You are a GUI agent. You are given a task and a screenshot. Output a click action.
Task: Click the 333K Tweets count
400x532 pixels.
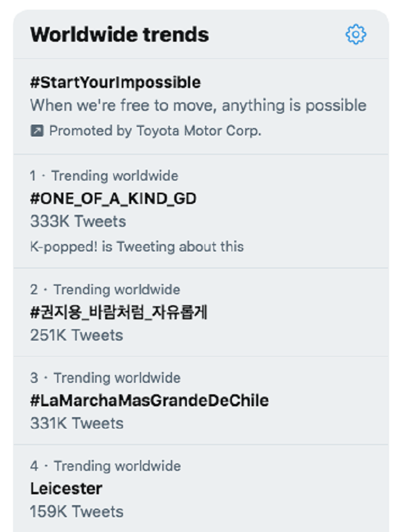coord(78,222)
